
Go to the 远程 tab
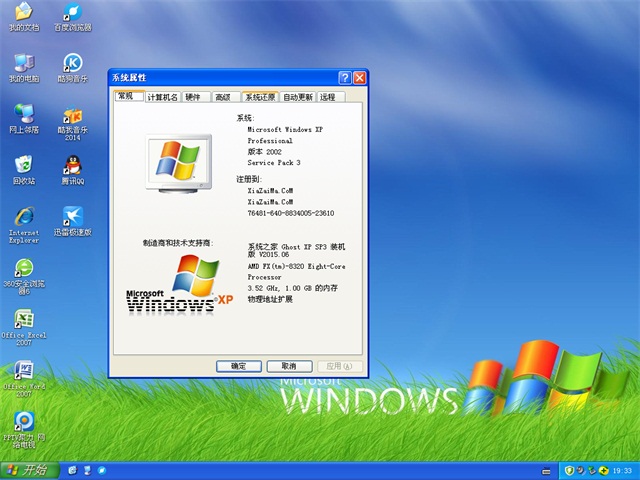[x=327, y=97]
